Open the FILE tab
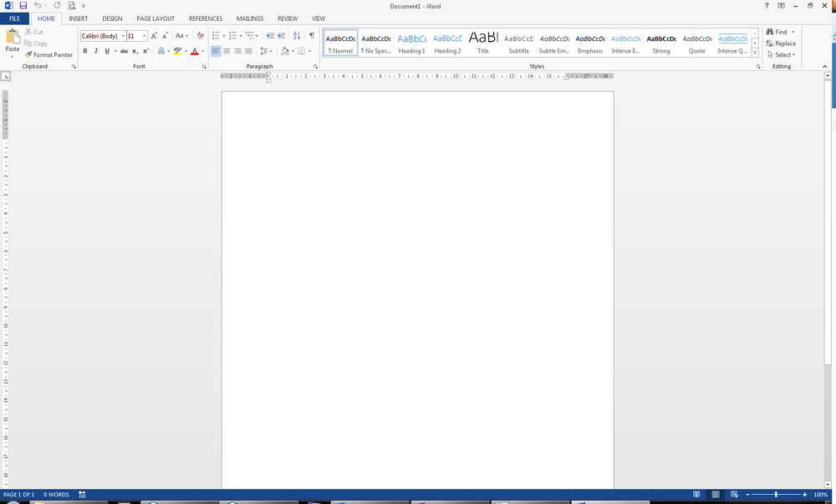The height and width of the screenshot is (504, 836). click(15, 18)
